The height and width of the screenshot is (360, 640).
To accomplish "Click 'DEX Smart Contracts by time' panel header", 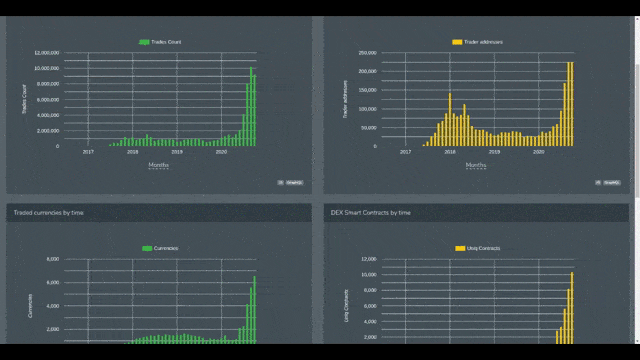I will [x=476, y=213].
